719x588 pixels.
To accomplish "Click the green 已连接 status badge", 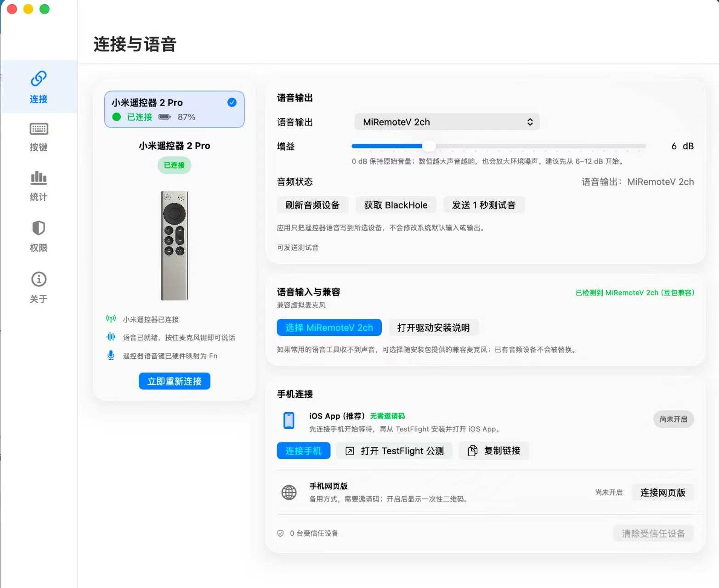I will [x=174, y=165].
